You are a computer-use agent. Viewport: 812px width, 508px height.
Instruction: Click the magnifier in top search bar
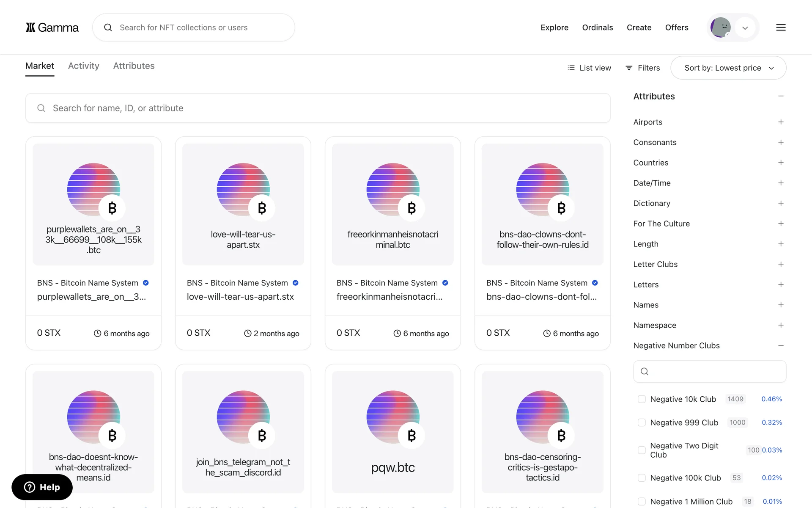point(108,28)
